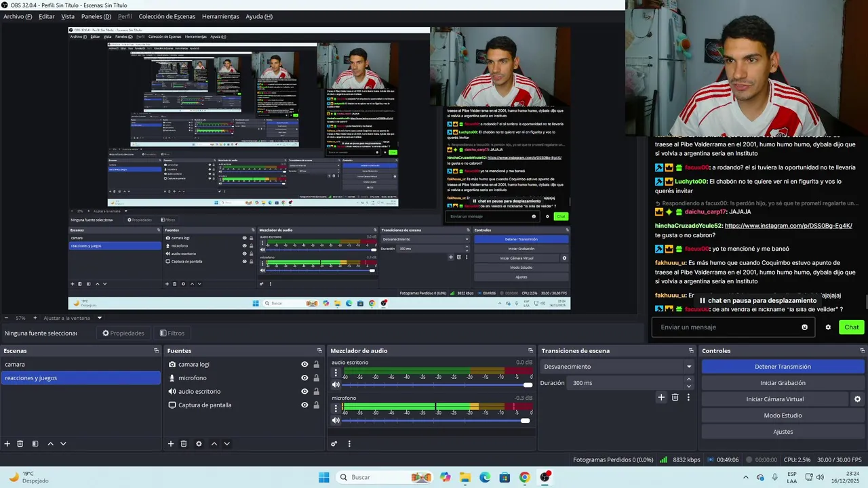Pop out the Fuentes dock panel
This screenshot has height=488, width=868.
(x=319, y=350)
